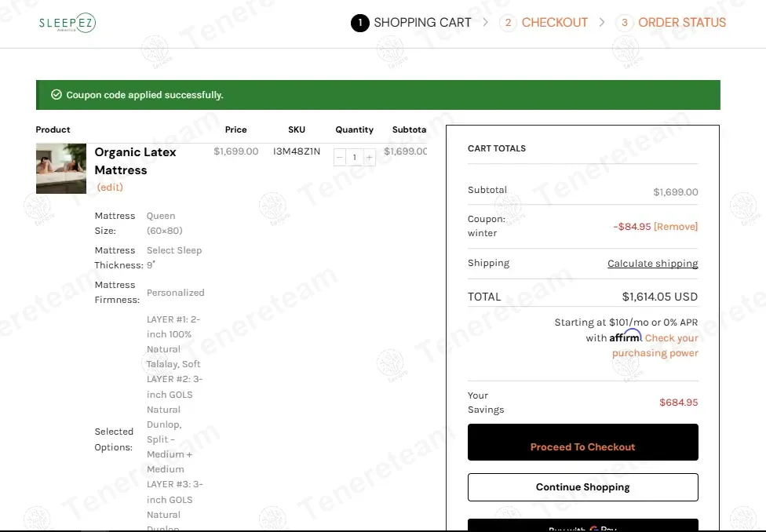The width and height of the screenshot is (766, 532).
Task: Remove the winter coupon
Action: tap(675, 227)
